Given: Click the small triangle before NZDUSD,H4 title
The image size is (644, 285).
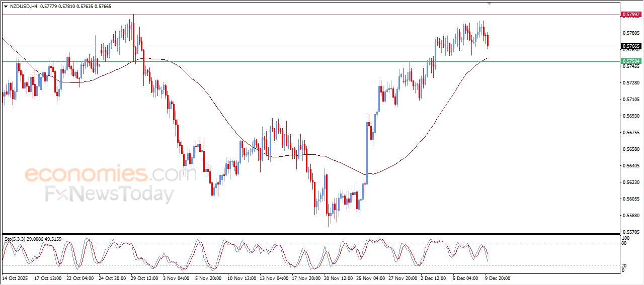Looking at the screenshot, I should (6, 7).
